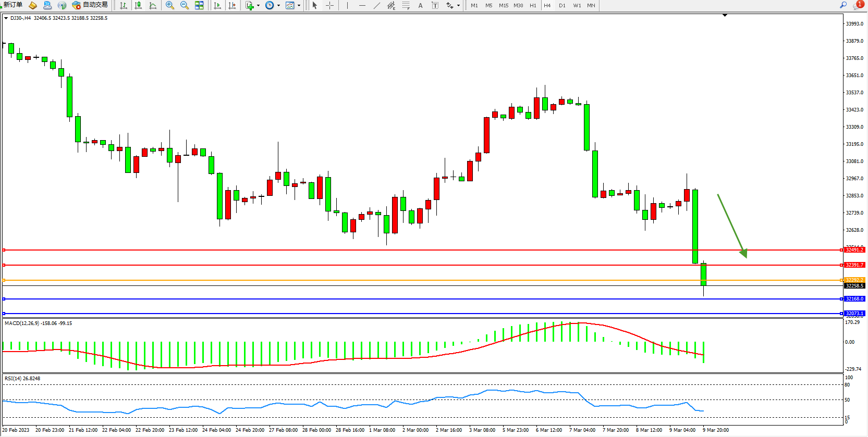This screenshot has height=437, width=868.
Task: Choose the trendline drawing tool
Action: point(377,5)
